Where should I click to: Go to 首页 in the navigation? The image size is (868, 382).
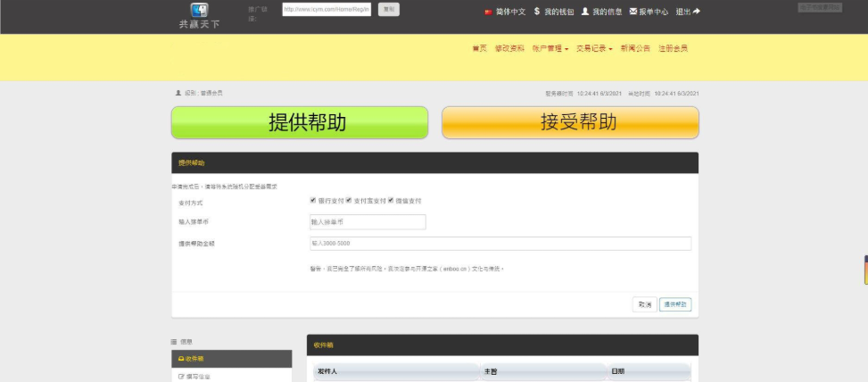click(479, 48)
